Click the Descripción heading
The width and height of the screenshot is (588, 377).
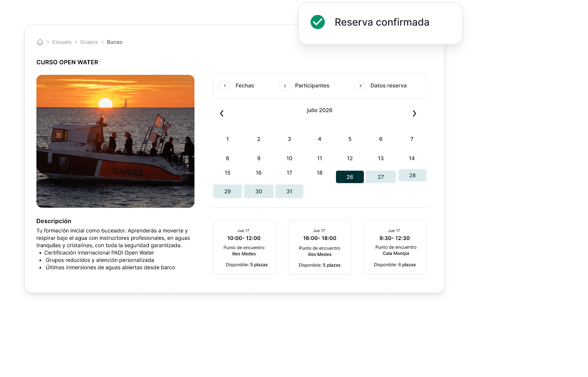point(54,221)
